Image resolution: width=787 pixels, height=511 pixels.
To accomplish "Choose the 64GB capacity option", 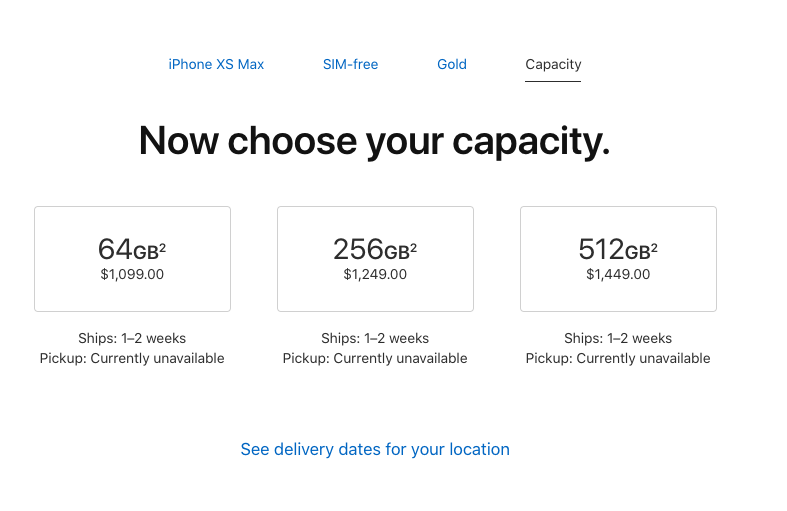I will (x=132, y=259).
